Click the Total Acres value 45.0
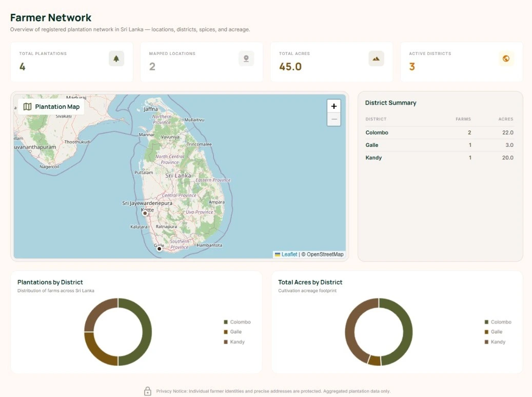This screenshot has width=532, height=397. pos(290,67)
